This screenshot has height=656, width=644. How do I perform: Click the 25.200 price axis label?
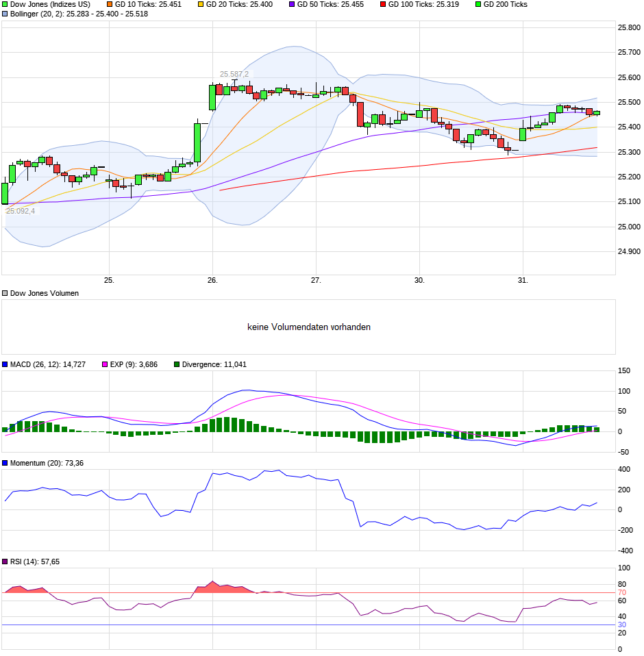point(629,177)
